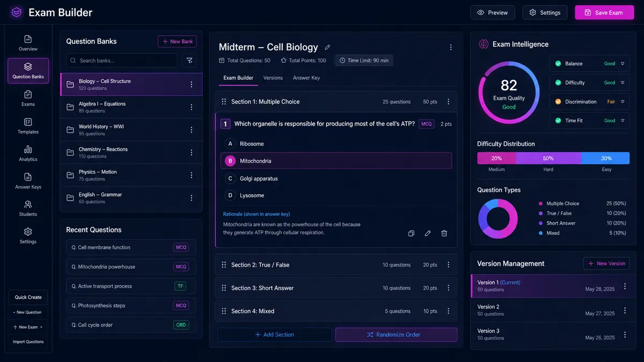Click the New Version button

click(x=606, y=263)
